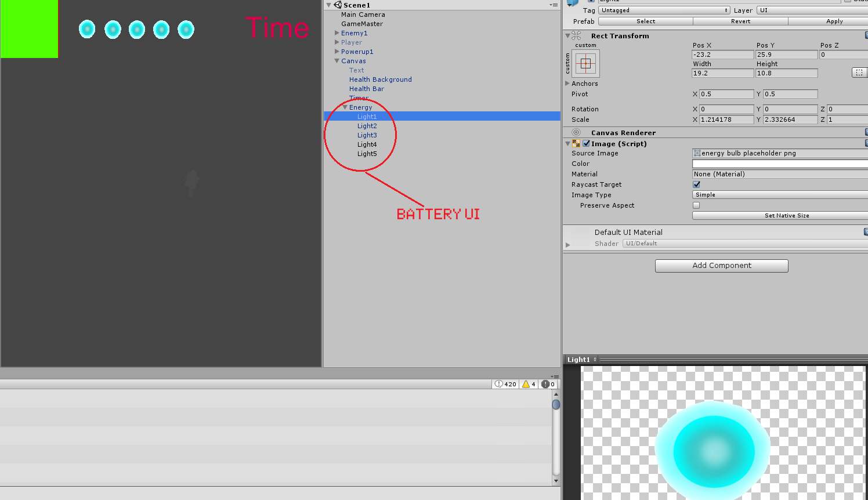Open the Tag dropdown showing Untagged

point(664,10)
